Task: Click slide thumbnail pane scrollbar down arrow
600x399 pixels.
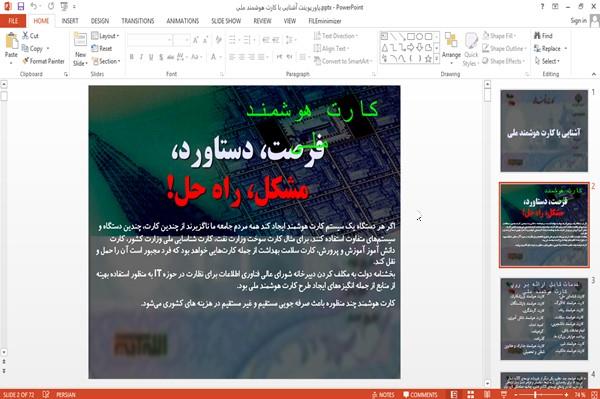Action: tap(487, 383)
